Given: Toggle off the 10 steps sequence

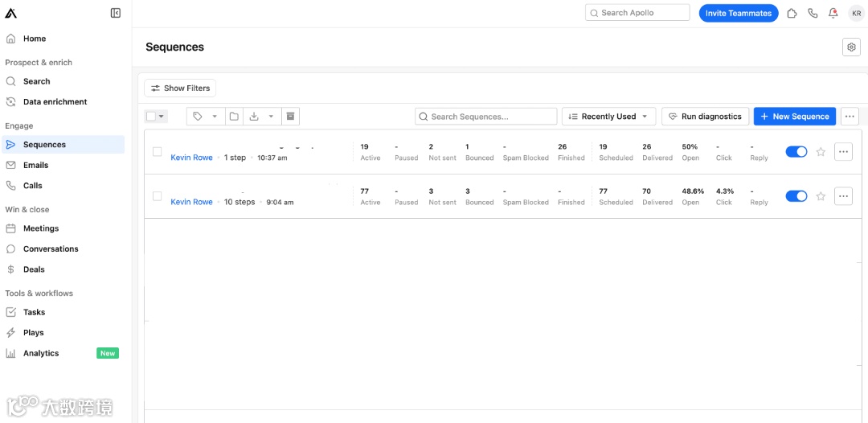Looking at the screenshot, I should click(796, 196).
